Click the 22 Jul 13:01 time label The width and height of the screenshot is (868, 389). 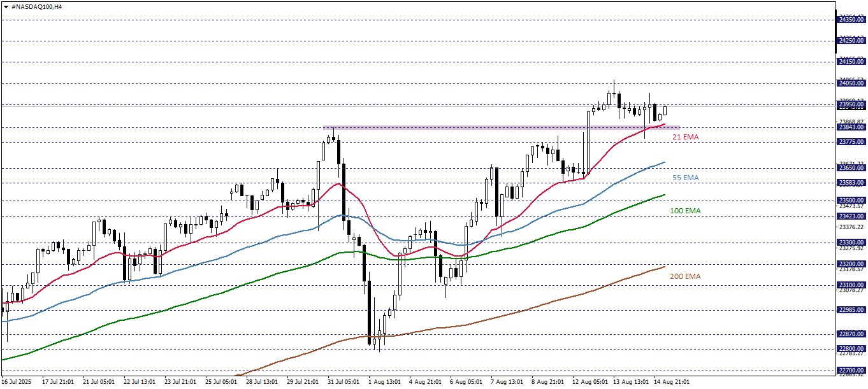[140, 382]
